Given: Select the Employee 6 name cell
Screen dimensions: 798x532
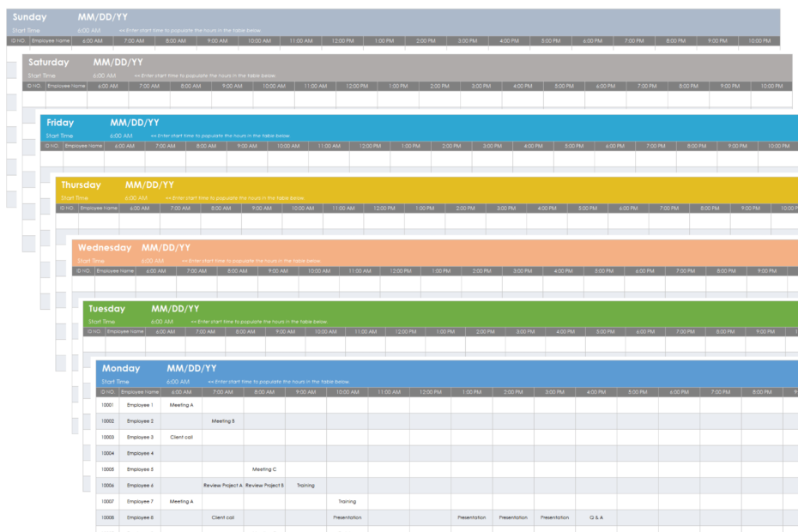Looking at the screenshot, I should point(140,486).
